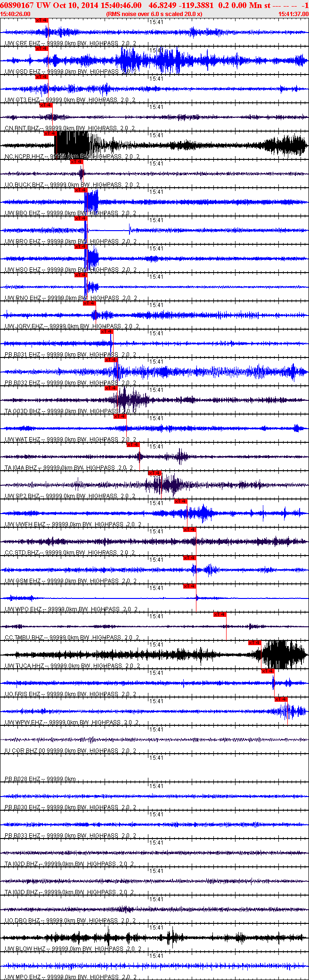Click the UW CRF EHZ station label
309x980 pixels.
22,43
